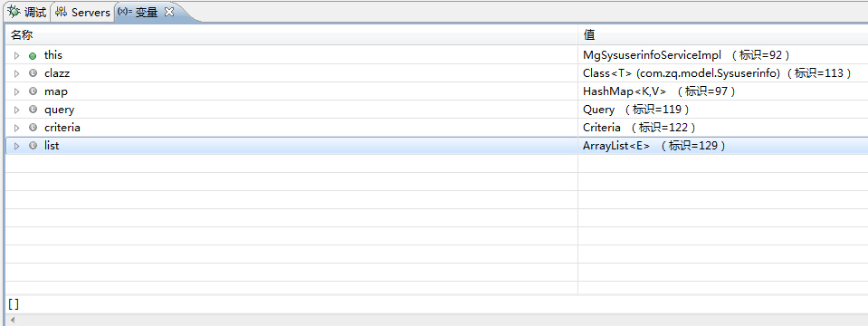This screenshot has height=326, width=868.
Task: Switch to the 调试 tab
Action: pyautogui.click(x=26, y=12)
